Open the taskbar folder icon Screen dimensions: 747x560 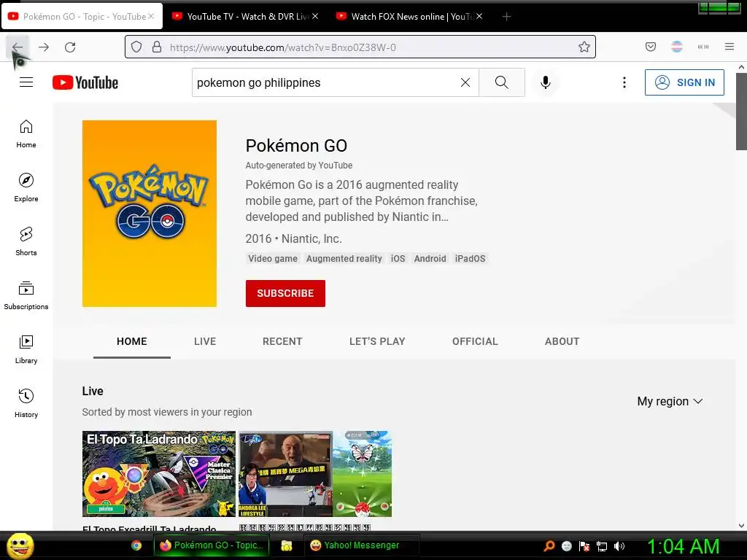[x=286, y=545]
